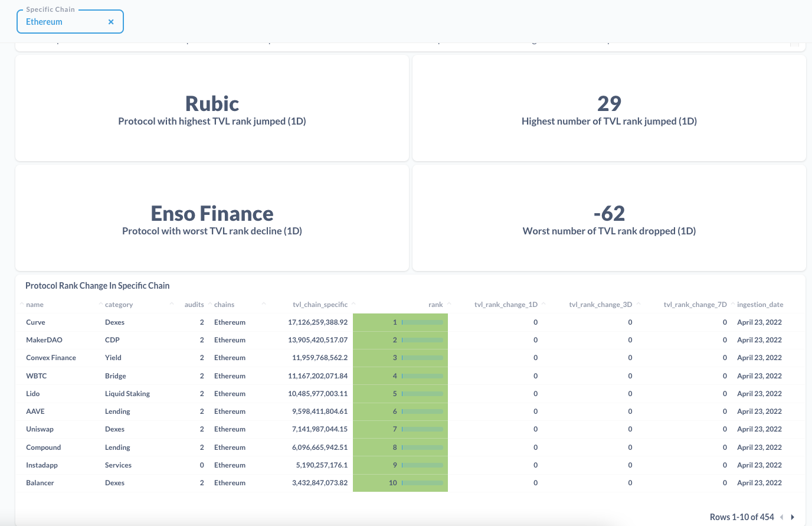Click AAVE's TVL value 9,598,411,804.61
This screenshot has height=526, width=812.
[x=320, y=411]
